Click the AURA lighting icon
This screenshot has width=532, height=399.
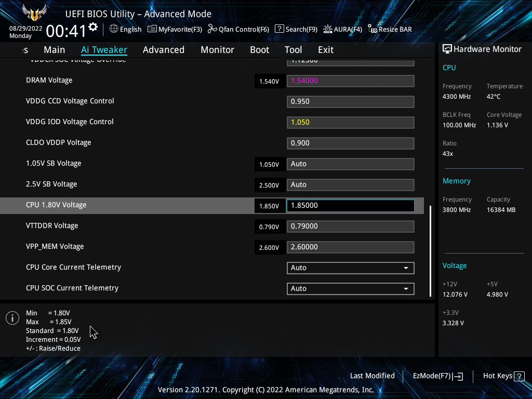tap(327, 29)
